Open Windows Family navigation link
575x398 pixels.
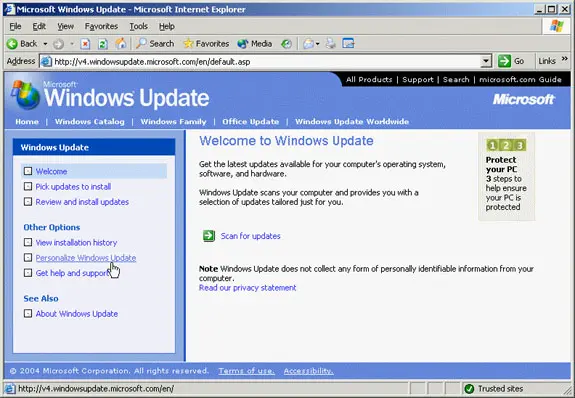point(173,122)
